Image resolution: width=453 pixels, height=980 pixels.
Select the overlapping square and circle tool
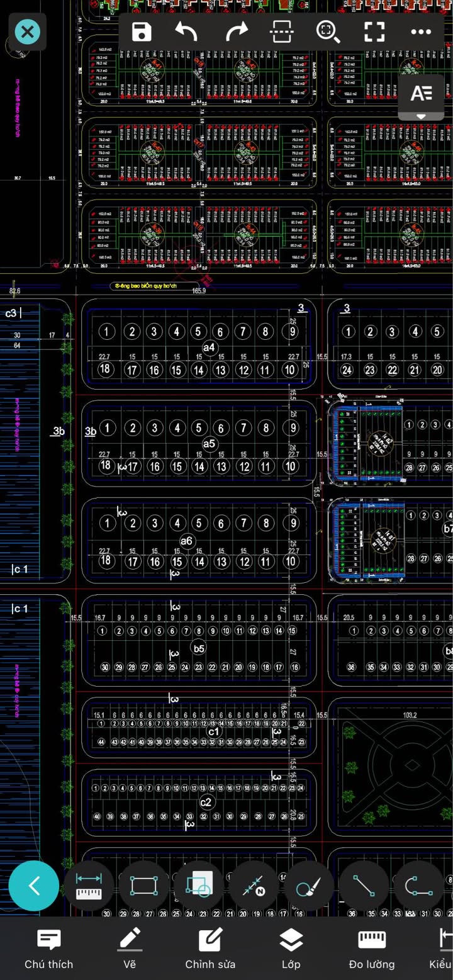pos(199,886)
